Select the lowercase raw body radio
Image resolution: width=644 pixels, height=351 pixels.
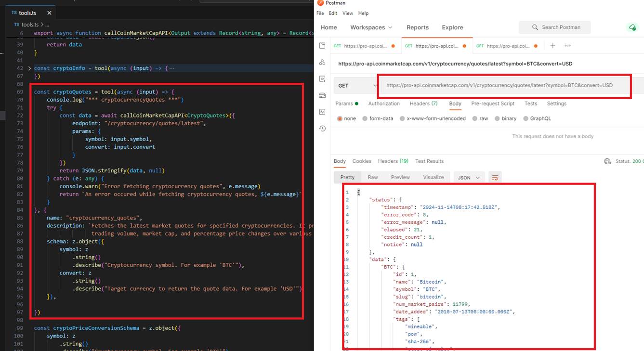[475, 118]
